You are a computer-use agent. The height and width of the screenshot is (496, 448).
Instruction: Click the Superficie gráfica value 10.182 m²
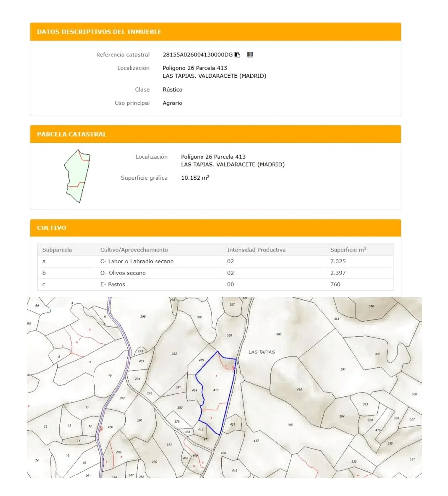pyautogui.click(x=195, y=178)
